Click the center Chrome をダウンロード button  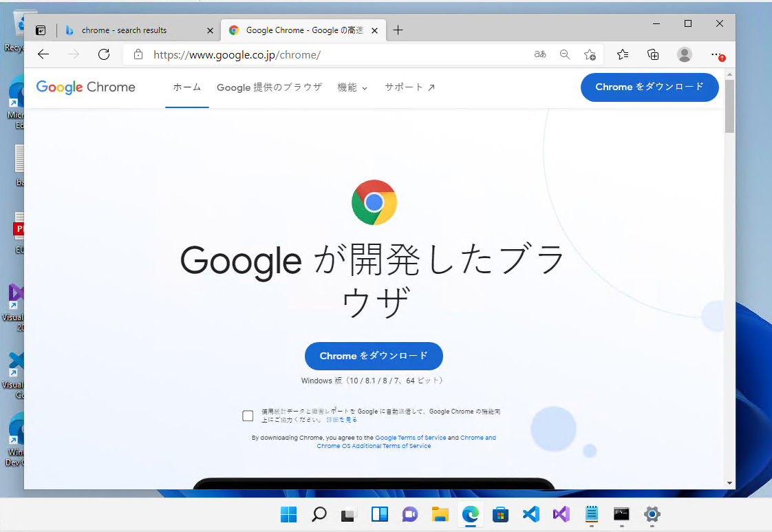[x=374, y=356]
